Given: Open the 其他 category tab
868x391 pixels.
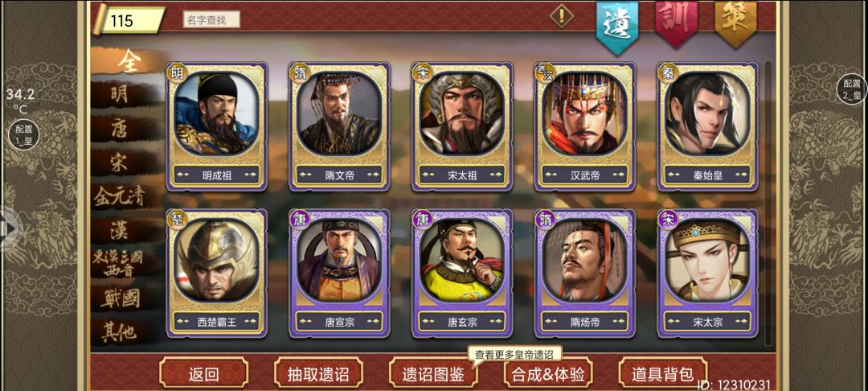Looking at the screenshot, I should pos(120,331).
